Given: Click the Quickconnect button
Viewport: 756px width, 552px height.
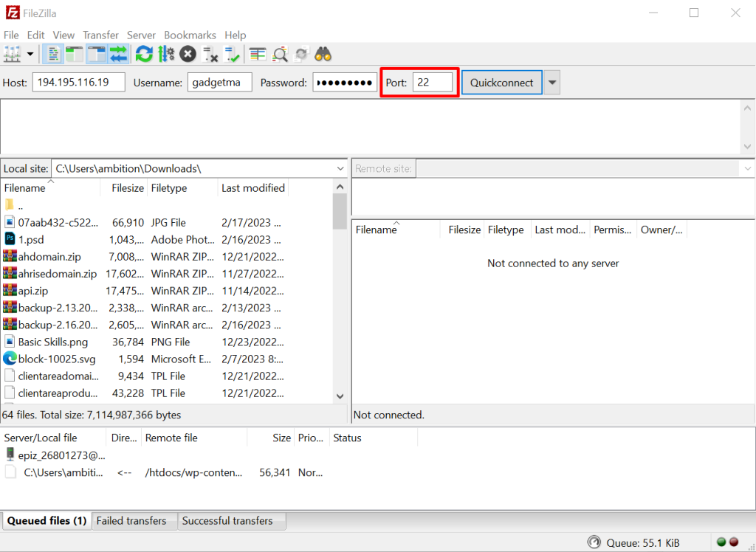Looking at the screenshot, I should coord(502,83).
